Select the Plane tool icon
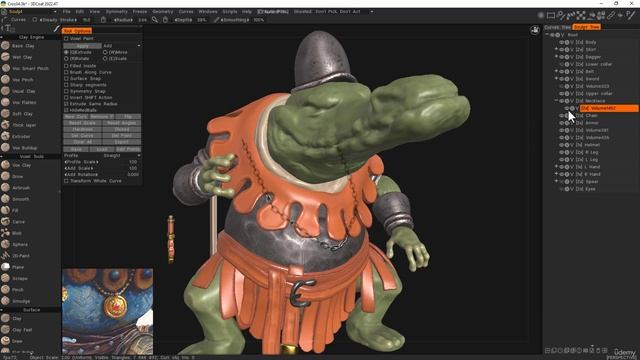The image size is (640, 360). [x=5, y=267]
